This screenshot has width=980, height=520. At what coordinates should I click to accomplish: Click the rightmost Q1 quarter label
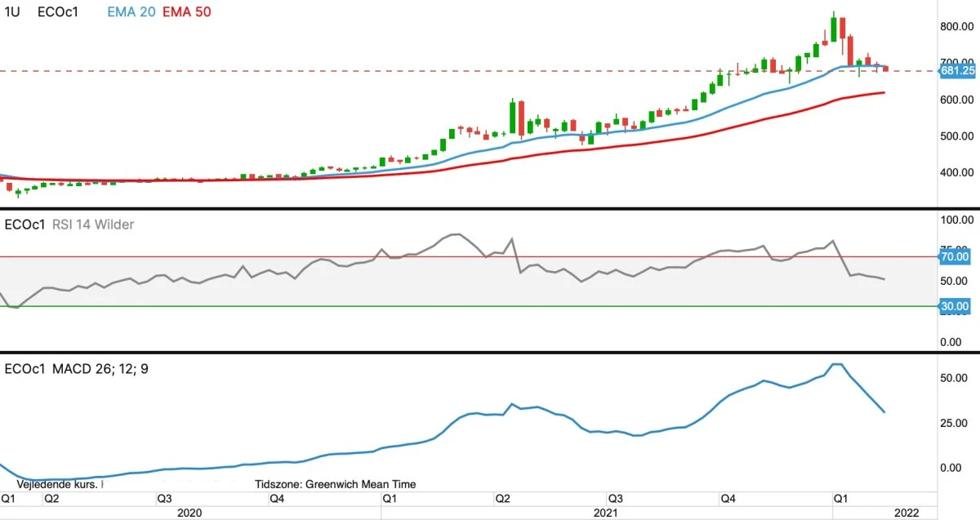pyautogui.click(x=839, y=497)
